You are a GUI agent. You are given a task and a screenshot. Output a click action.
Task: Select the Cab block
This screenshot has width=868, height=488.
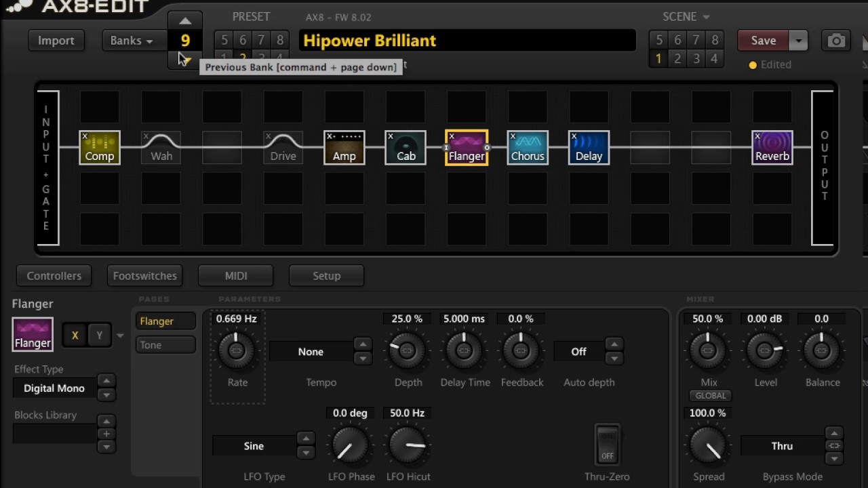tap(406, 148)
